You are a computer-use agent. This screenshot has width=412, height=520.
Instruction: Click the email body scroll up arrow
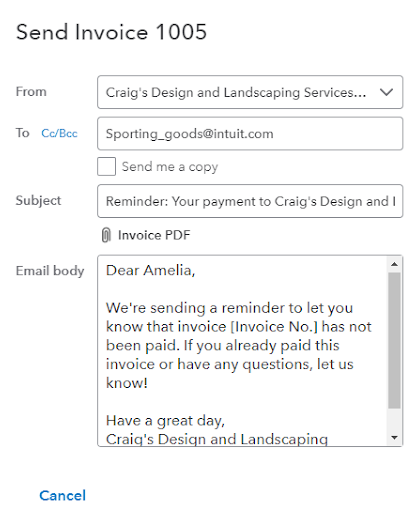[x=394, y=264]
